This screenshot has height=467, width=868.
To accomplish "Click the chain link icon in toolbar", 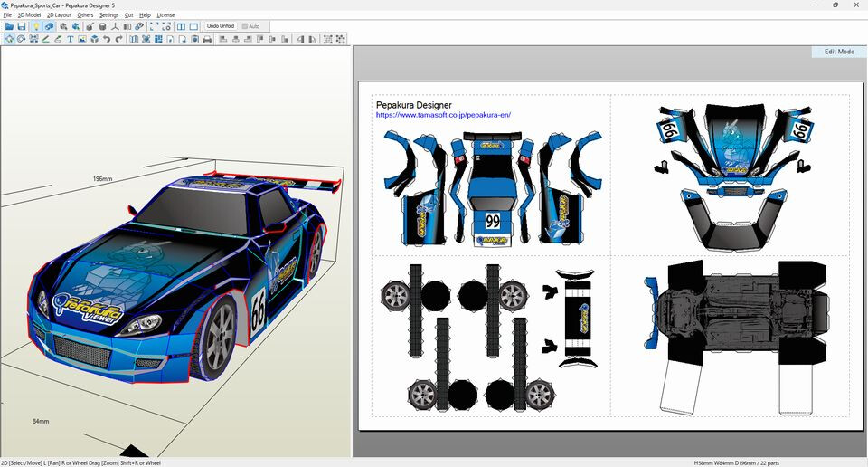I will (x=139, y=26).
